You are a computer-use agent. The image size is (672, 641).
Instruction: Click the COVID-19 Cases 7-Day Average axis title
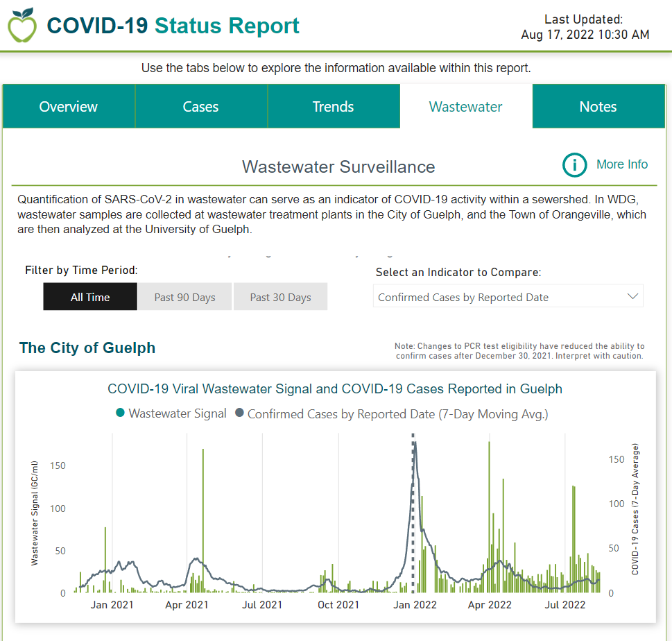click(x=635, y=509)
